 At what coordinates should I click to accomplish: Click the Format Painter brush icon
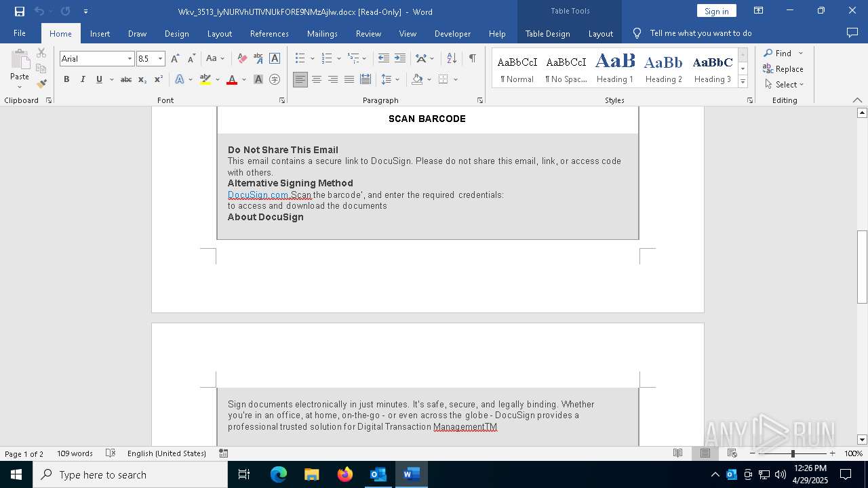(41, 84)
